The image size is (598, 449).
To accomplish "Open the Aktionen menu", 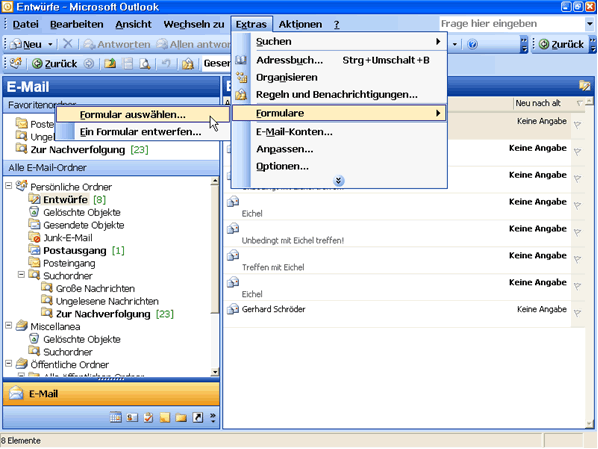I will (x=300, y=24).
